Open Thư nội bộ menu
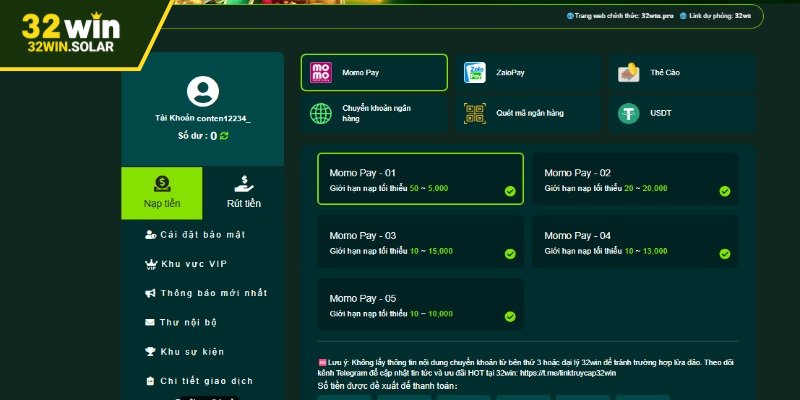 coord(181,322)
